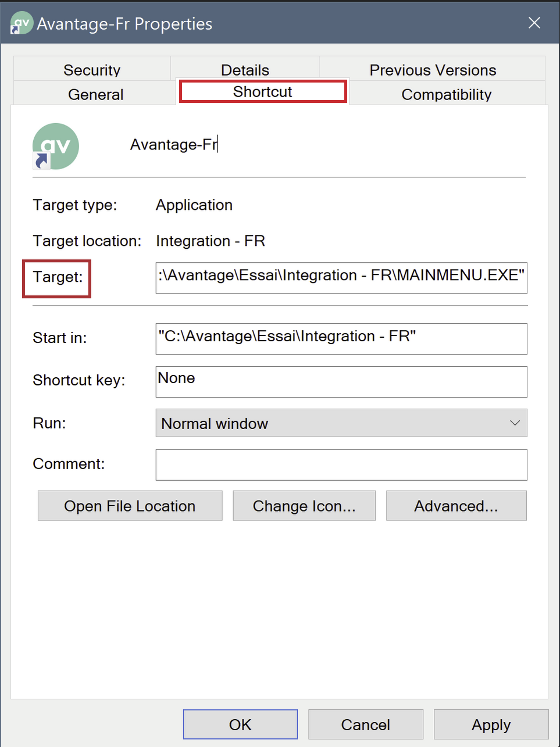
Task: Click the Avantage-Fr name field
Action: [174, 144]
